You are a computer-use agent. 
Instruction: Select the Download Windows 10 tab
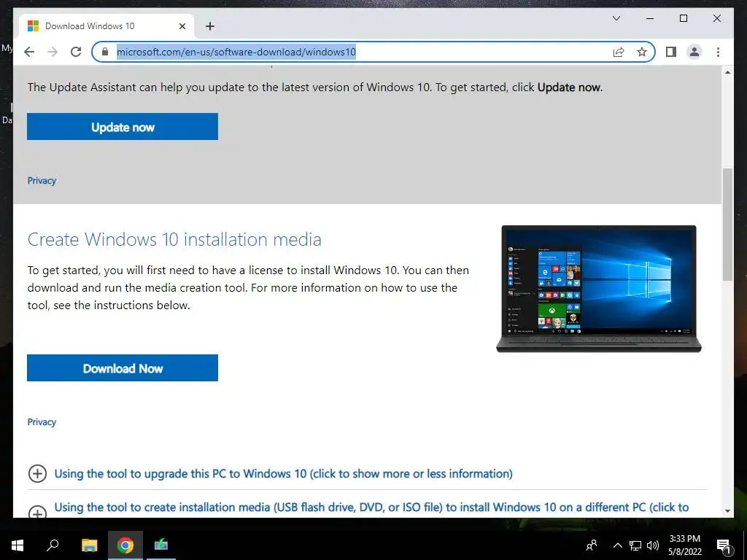106,26
